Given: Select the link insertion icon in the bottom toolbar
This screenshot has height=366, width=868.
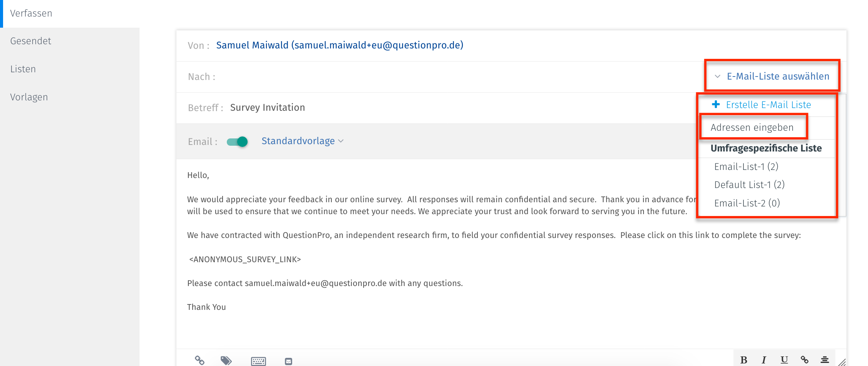Looking at the screenshot, I should (199, 361).
